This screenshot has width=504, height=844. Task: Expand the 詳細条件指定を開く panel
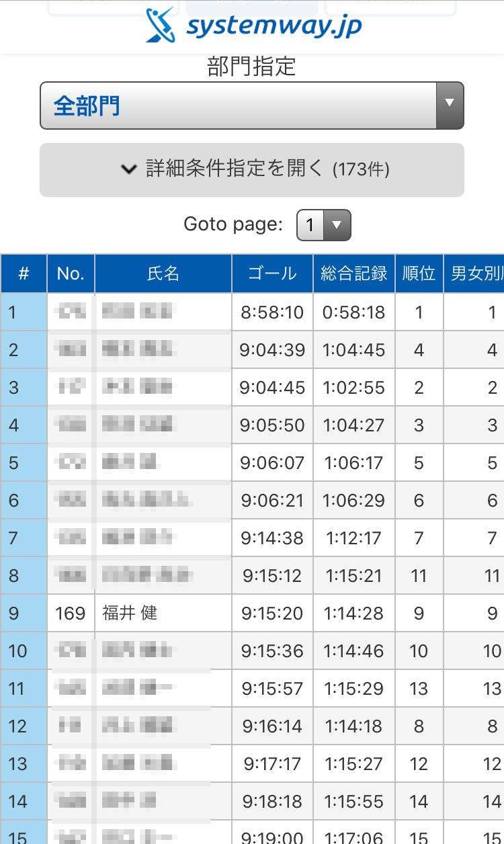tap(252, 169)
